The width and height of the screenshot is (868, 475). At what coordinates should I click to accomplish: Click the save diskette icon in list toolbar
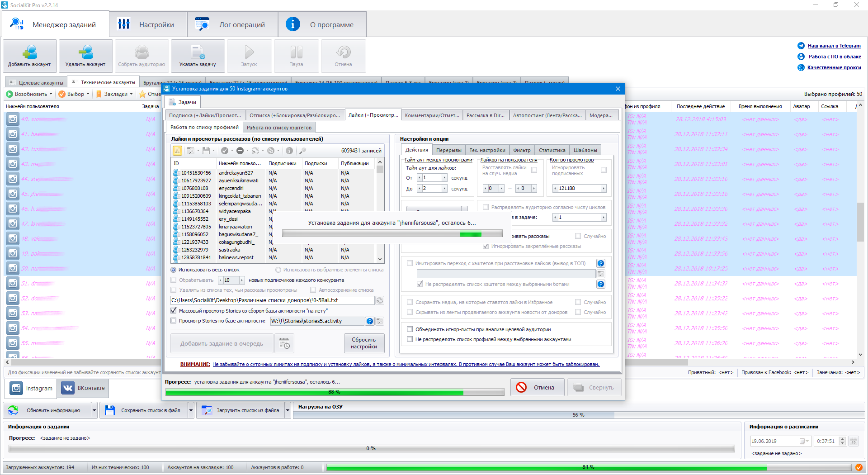206,151
